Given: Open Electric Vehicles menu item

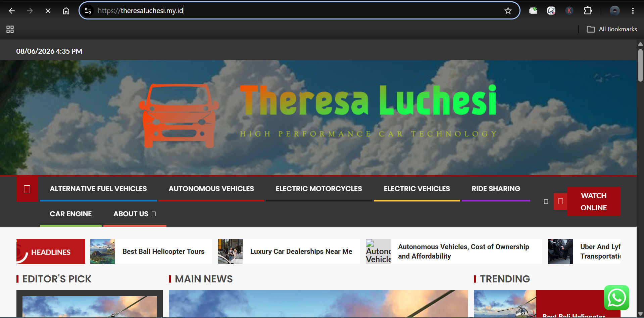Looking at the screenshot, I should click(x=417, y=189).
